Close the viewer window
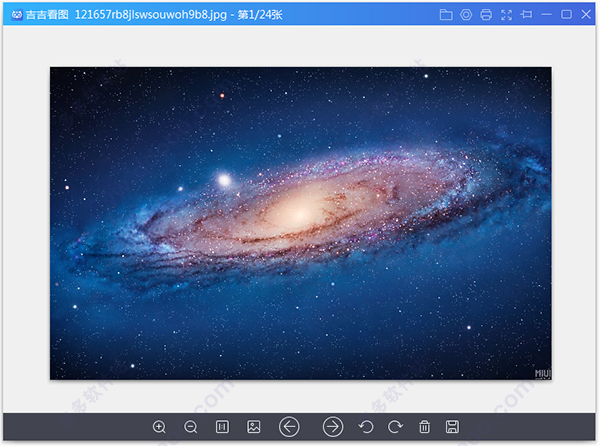The height and width of the screenshot is (446, 600). click(x=586, y=15)
